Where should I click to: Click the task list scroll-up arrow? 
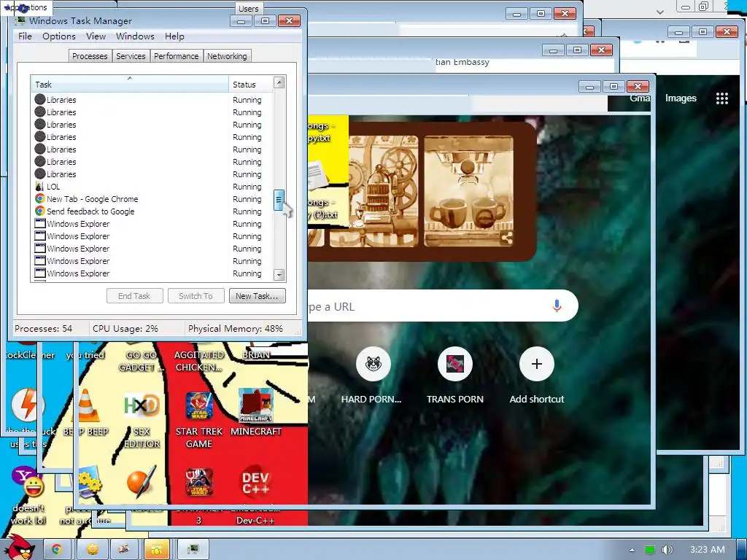[279, 82]
